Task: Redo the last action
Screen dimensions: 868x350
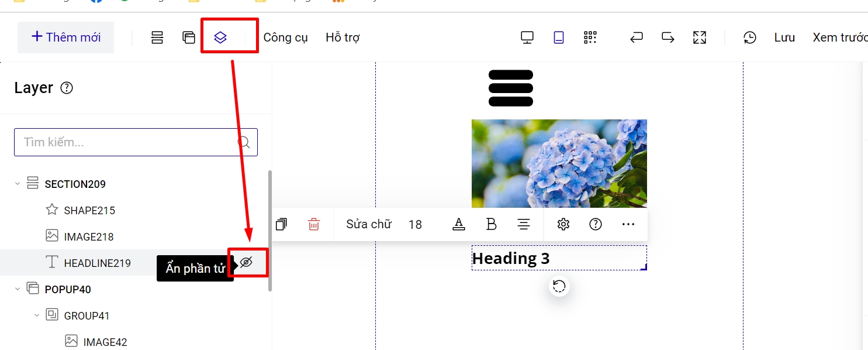Action: (668, 37)
